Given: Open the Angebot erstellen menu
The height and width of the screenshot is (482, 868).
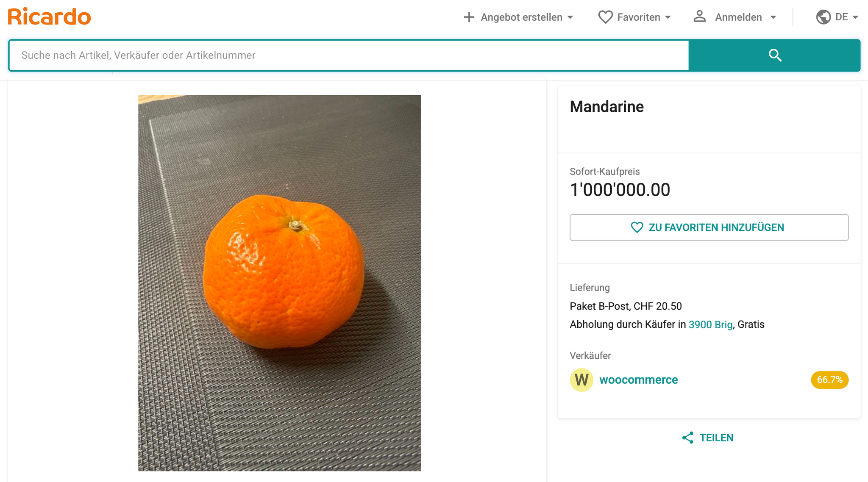Looking at the screenshot, I should click(x=521, y=17).
